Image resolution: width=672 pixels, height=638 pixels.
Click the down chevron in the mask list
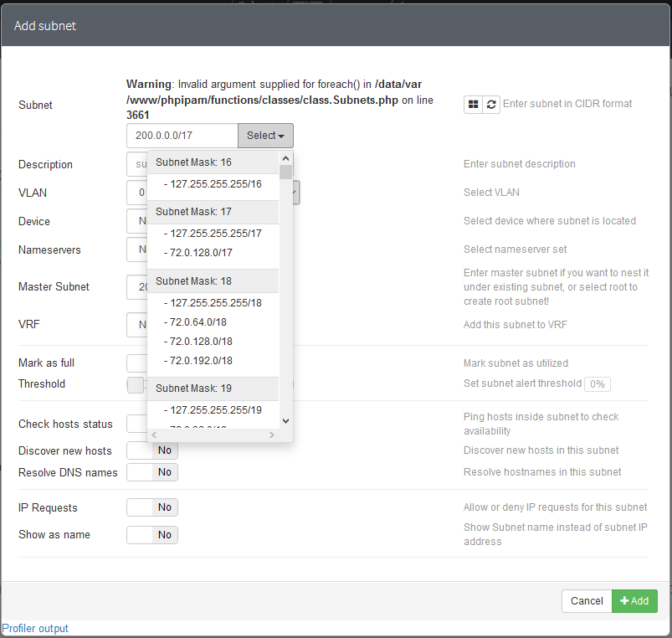(x=285, y=420)
